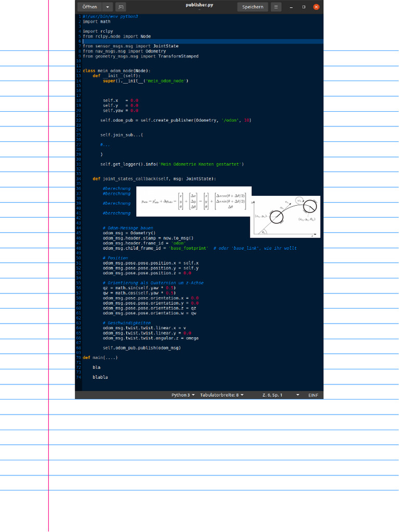Click the header.frame_id = 'odom' line
Viewport: 399px width, 532px height.
144,243
